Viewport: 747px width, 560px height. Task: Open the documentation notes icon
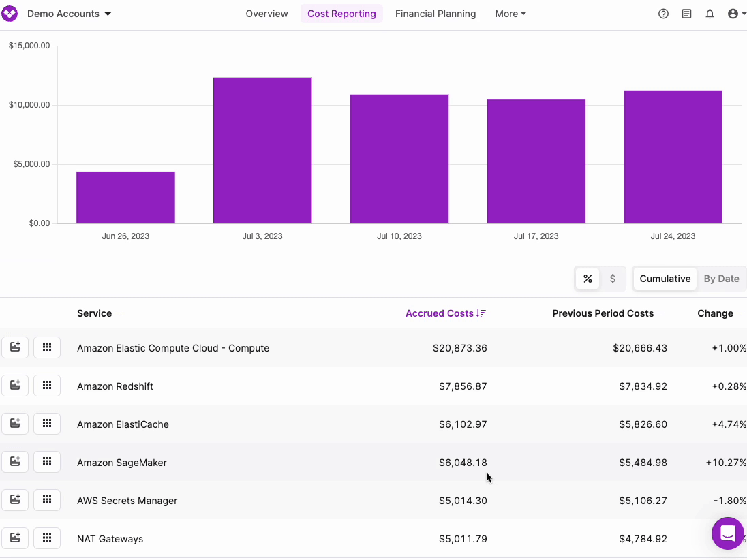click(686, 14)
